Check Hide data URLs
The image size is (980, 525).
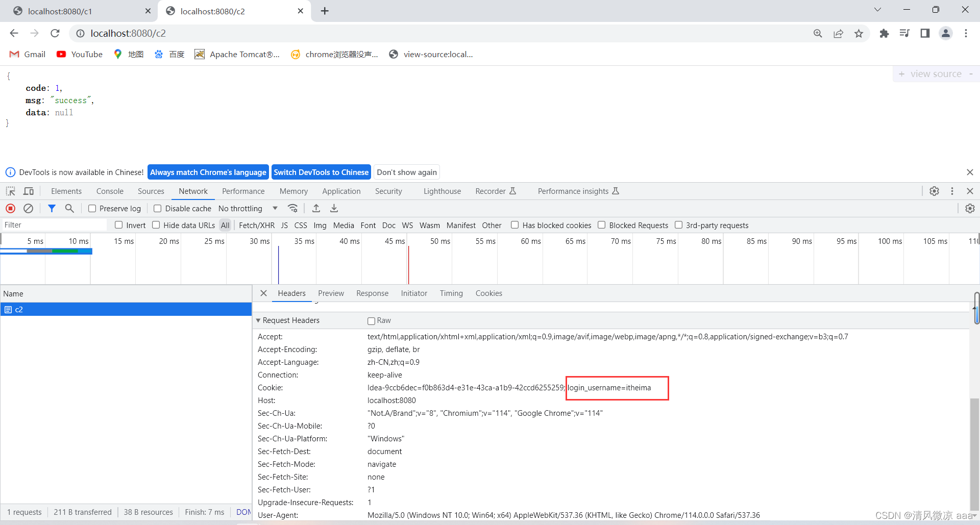pyautogui.click(x=156, y=225)
